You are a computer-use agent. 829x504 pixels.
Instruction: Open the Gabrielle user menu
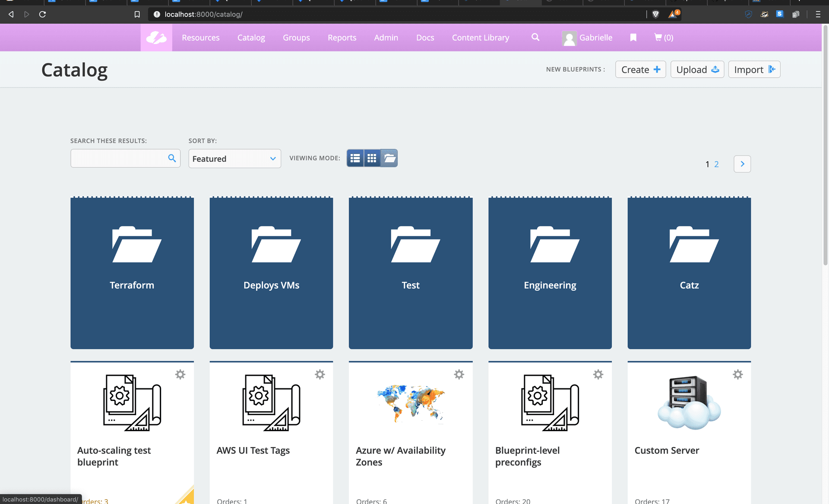pyautogui.click(x=587, y=38)
